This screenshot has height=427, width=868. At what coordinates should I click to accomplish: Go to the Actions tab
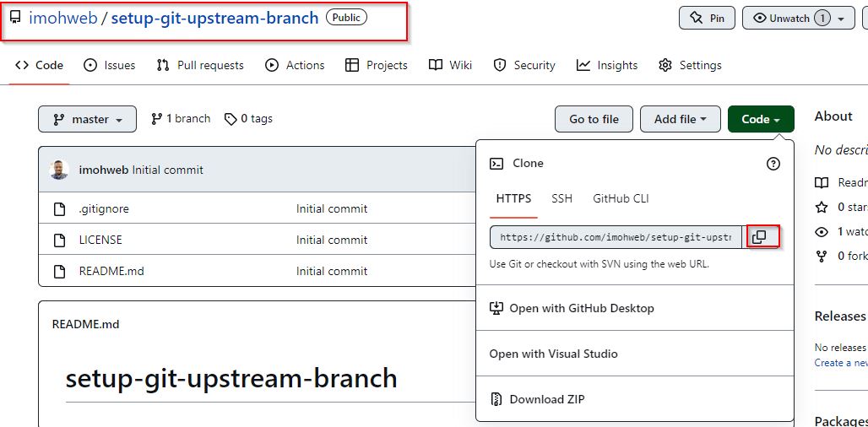(x=295, y=65)
